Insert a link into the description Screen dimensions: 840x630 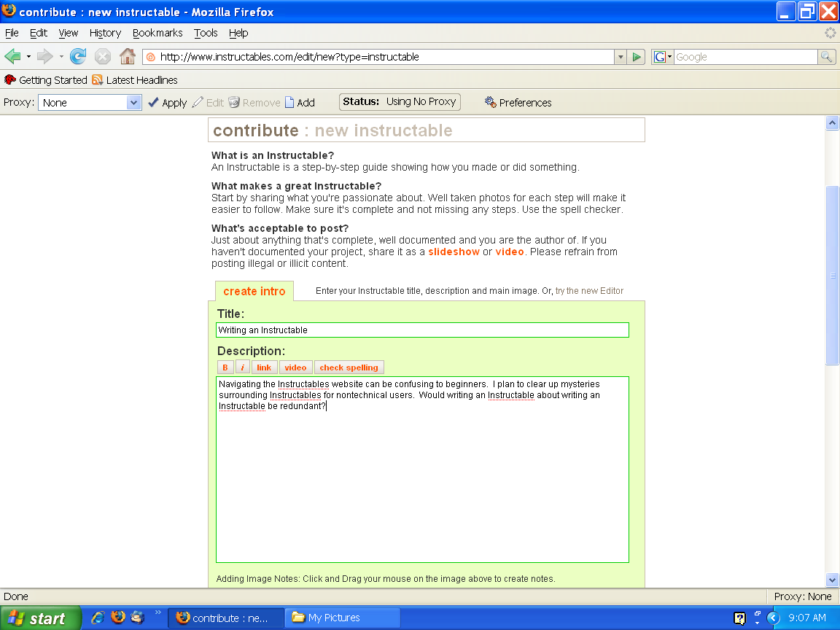tap(264, 367)
